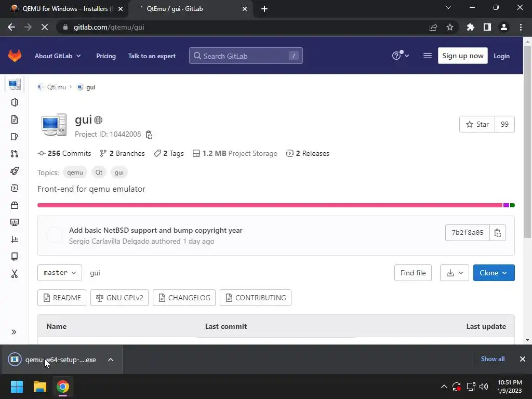Open the master branch dropdown

tap(60, 273)
